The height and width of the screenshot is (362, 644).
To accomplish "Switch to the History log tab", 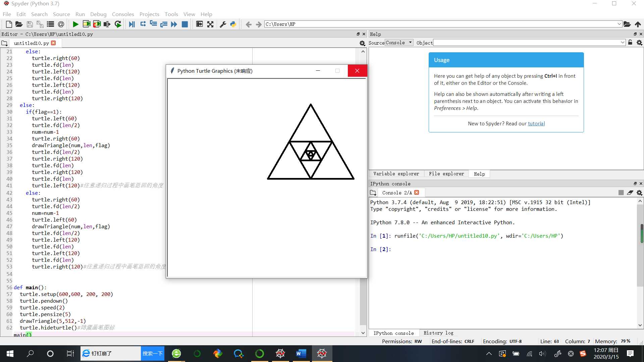I will (438, 333).
